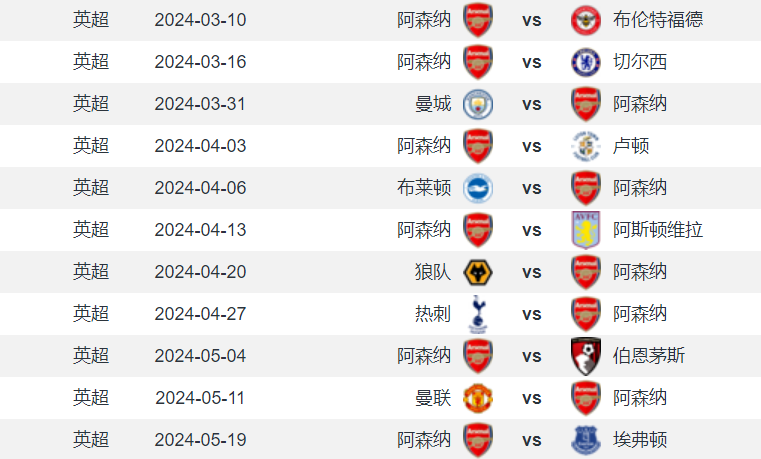Click the 2024-03-31 match date
Viewport: 761px width, 459px height.
pyautogui.click(x=200, y=104)
